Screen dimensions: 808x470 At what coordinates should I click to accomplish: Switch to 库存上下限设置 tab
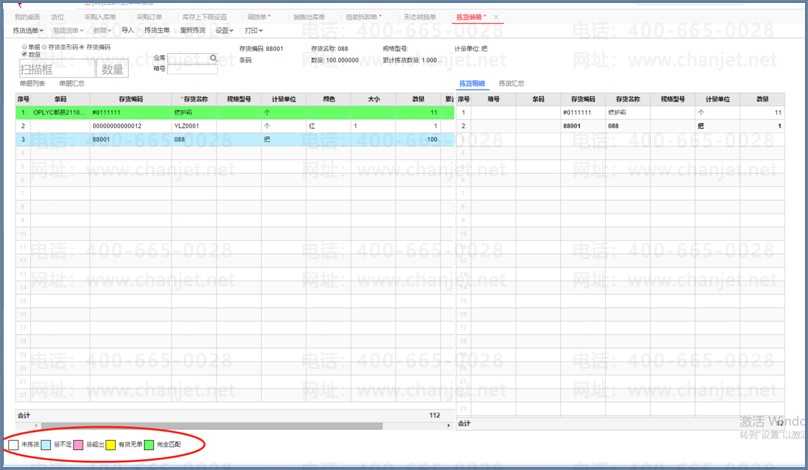tap(205, 17)
